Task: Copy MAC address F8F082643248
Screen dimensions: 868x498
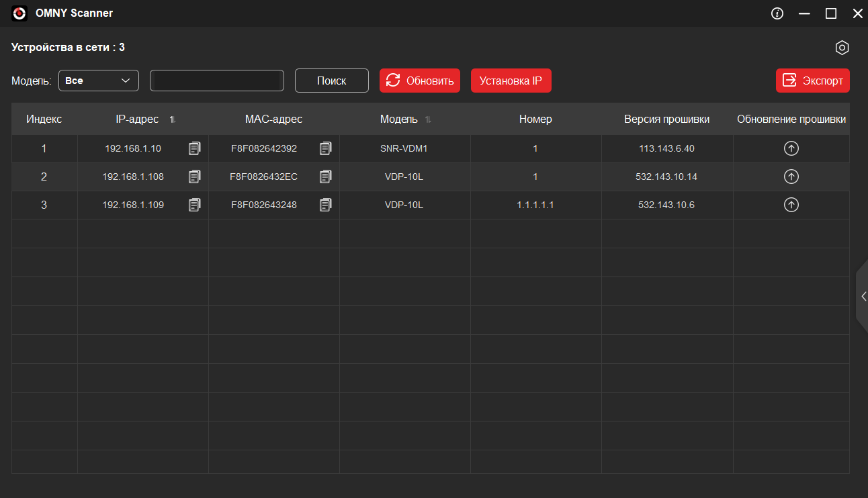Action: tap(325, 205)
